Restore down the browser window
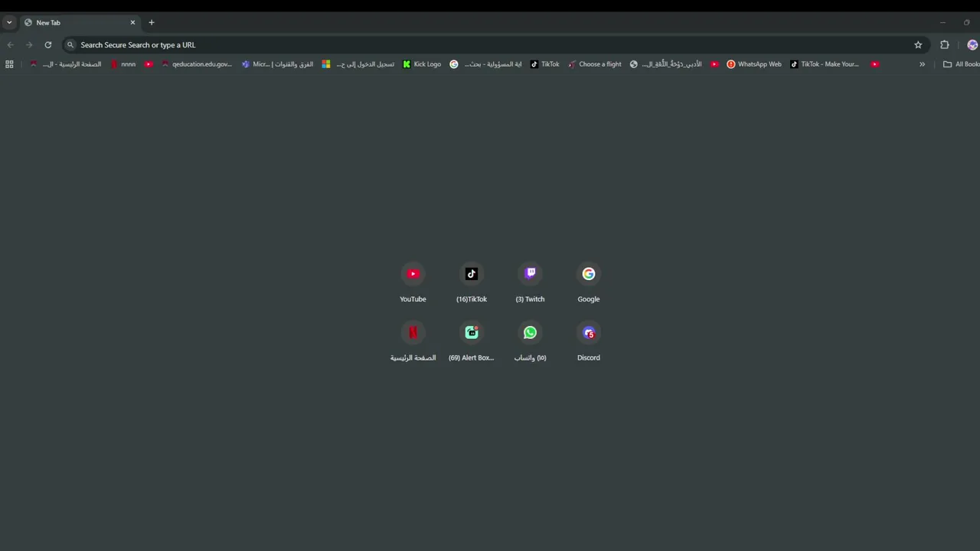Viewport: 980px width, 551px height. 966,22
